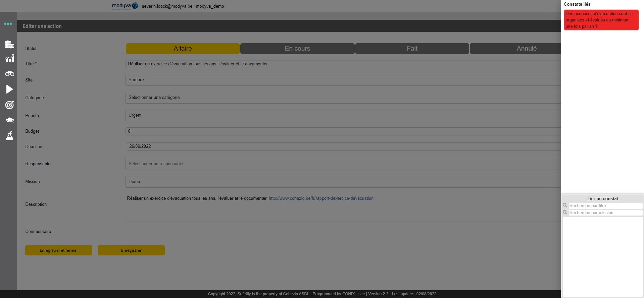Open the chart statistics sidebar icon

(9, 59)
